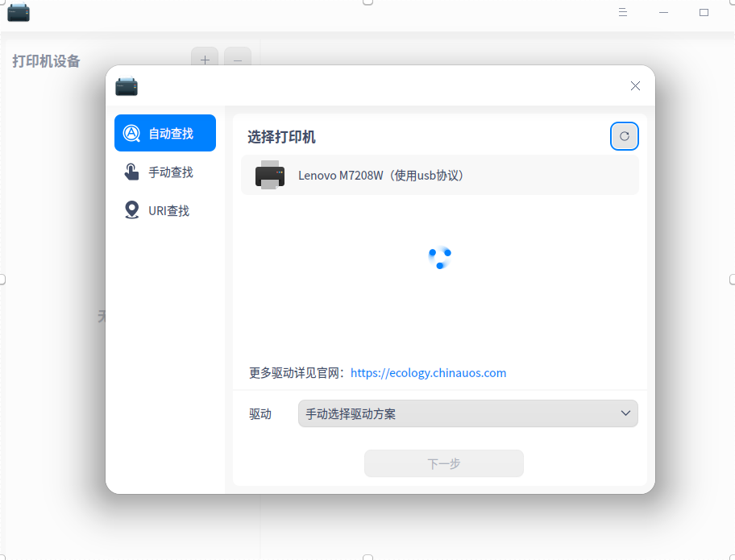Click the 自动查找 magnifier icon

pyautogui.click(x=131, y=133)
